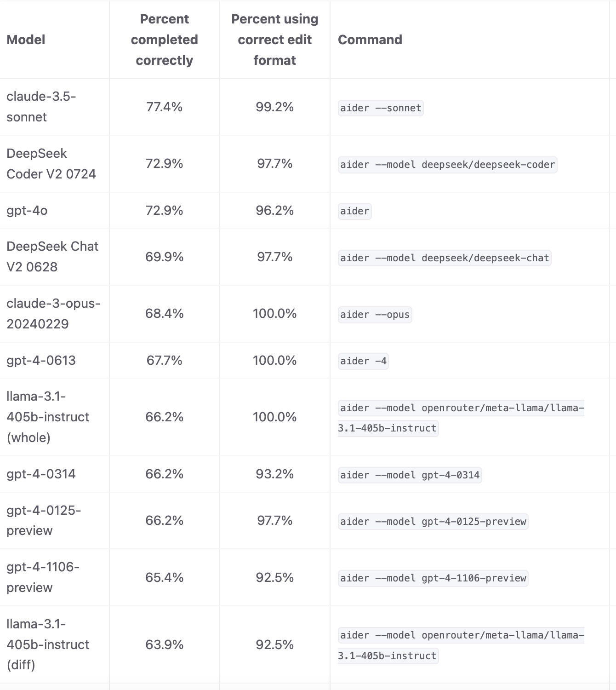Click the claude-3-opus-20240229 model cell
The width and height of the screenshot is (616, 690).
(x=53, y=314)
